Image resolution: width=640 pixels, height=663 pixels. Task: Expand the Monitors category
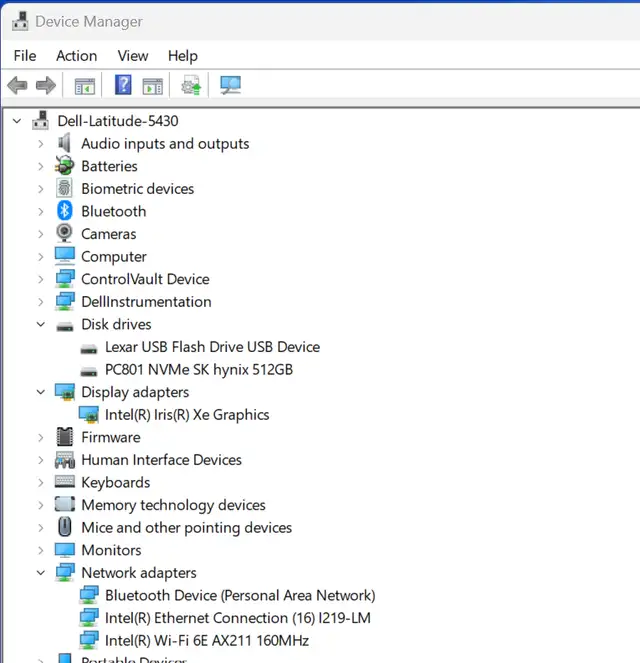click(41, 551)
